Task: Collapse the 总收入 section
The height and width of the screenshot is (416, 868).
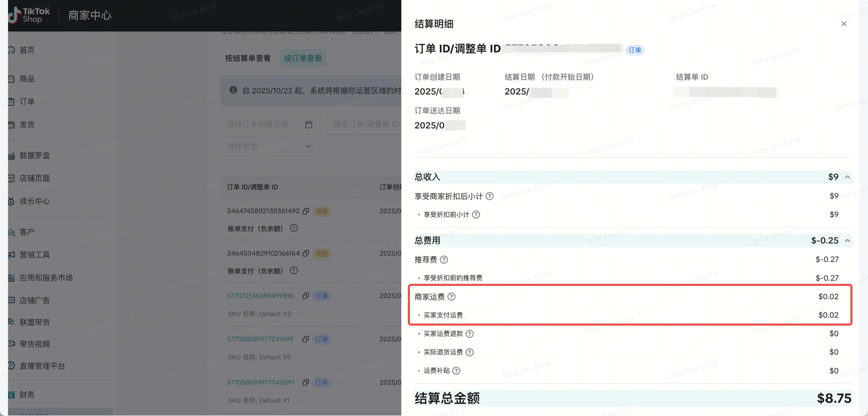Action: tap(847, 177)
